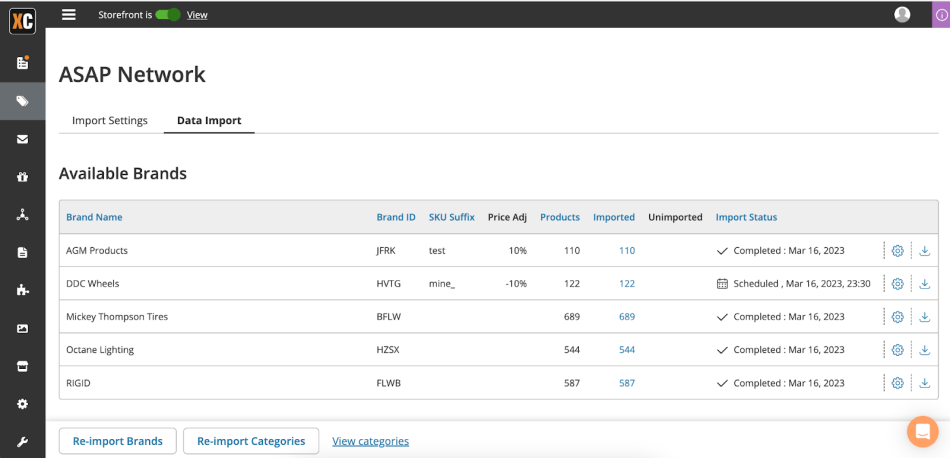The height and width of the screenshot is (458, 950).
Task: Open the hamburger menu in top bar
Action: (68, 14)
